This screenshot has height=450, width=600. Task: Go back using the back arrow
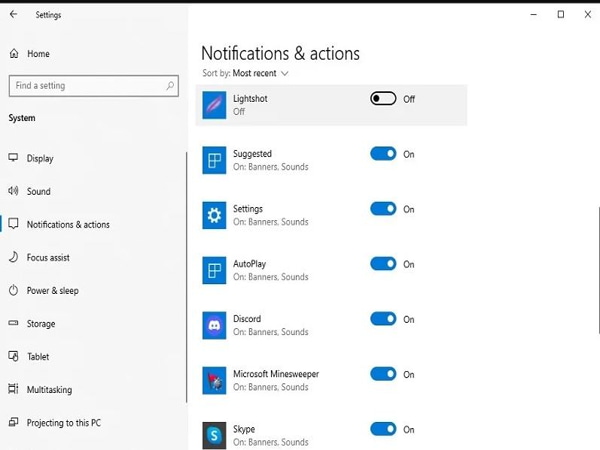click(13, 15)
